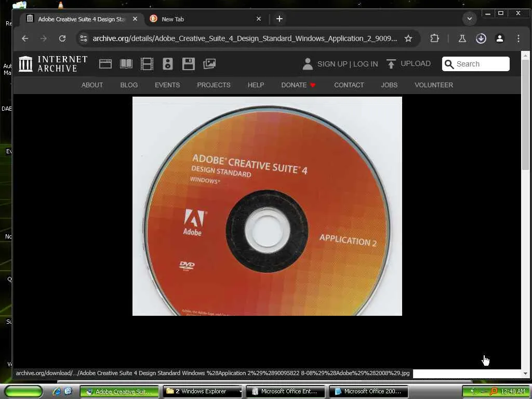Close the New Tab tab
Viewport: 532px width, 399px height.
coord(259,19)
